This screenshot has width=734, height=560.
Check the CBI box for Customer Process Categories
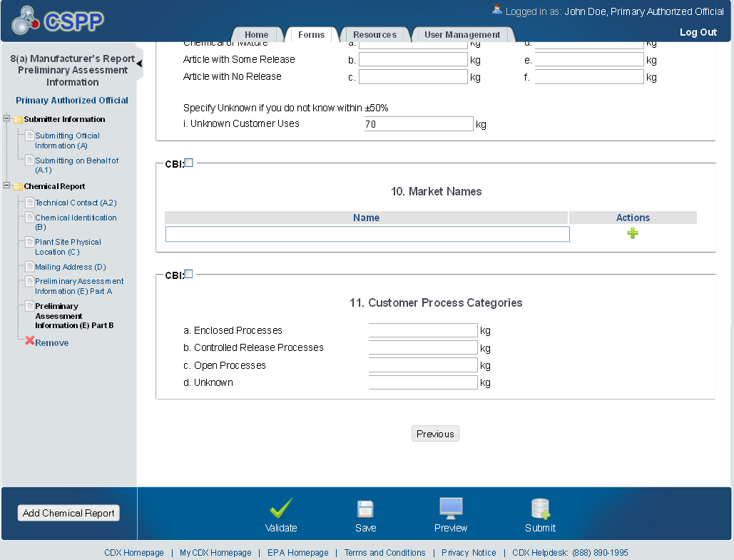click(188, 274)
